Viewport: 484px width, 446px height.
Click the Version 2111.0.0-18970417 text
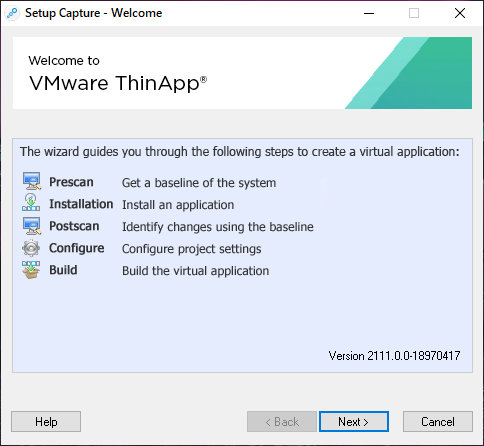pyautogui.click(x=394, y=356)
